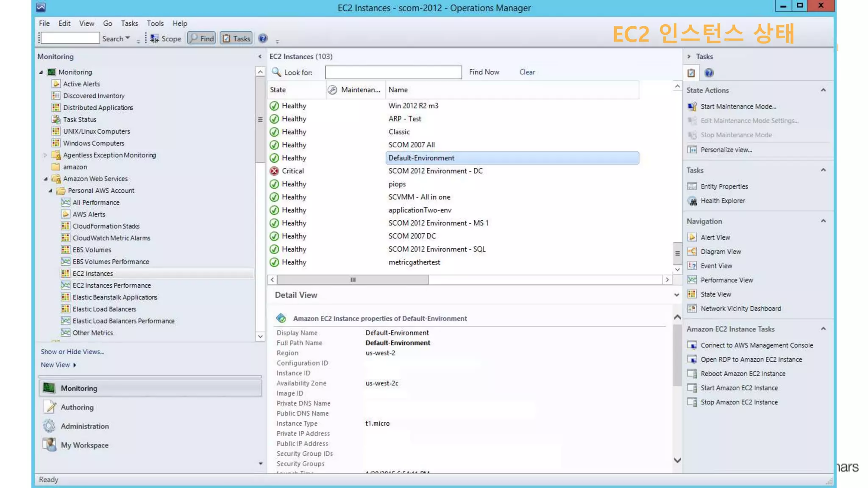Viewport: 868px width, 488px height.
Task: Collapse the Monitoring tree root node
Action: [x=41, y=72]
